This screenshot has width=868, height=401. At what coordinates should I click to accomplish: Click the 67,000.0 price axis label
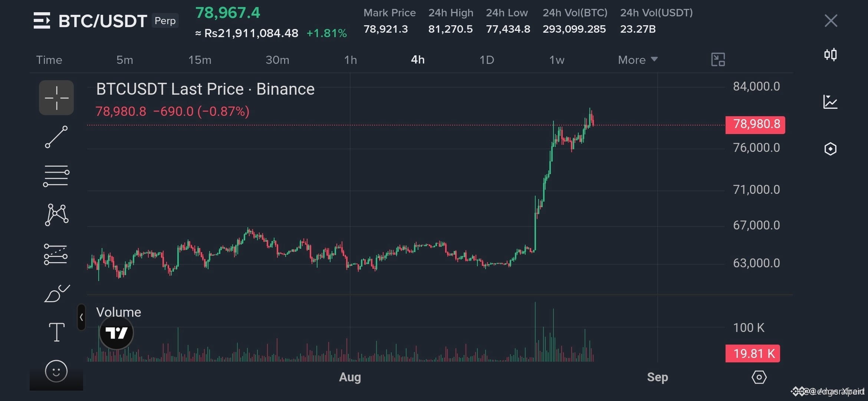pyautogui.click(x=756, y=225)
